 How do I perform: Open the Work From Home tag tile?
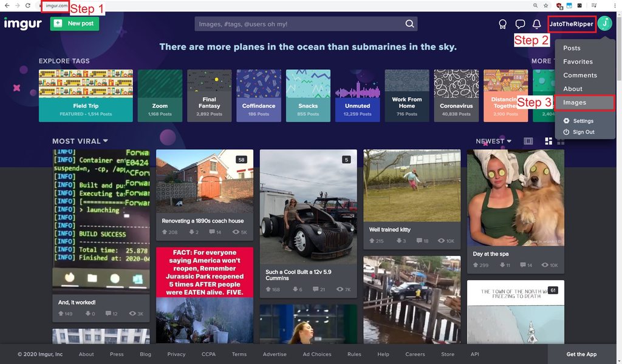click(407, 95)
